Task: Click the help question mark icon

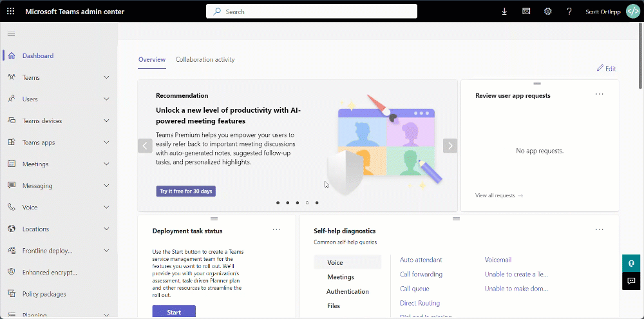Action: (569, 12)
